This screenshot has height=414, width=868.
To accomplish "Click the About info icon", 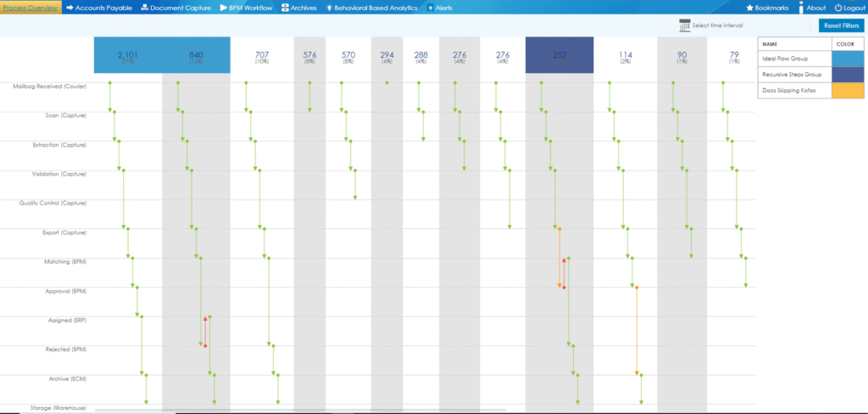I will [x=799, y=8].
